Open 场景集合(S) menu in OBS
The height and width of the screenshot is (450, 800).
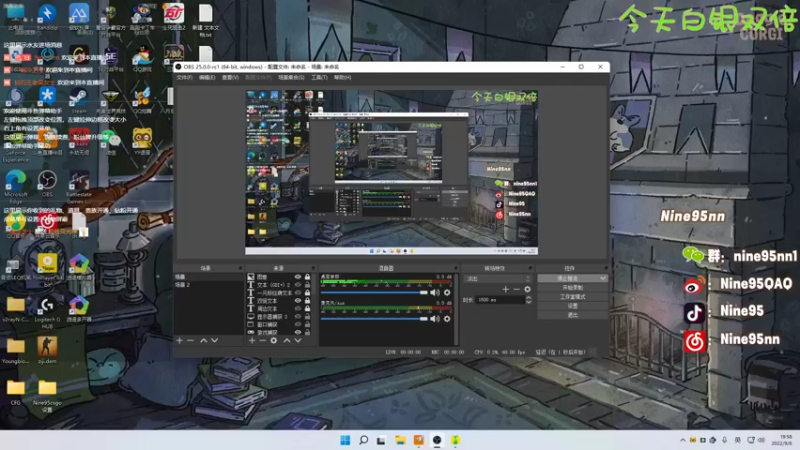point(291,78)
